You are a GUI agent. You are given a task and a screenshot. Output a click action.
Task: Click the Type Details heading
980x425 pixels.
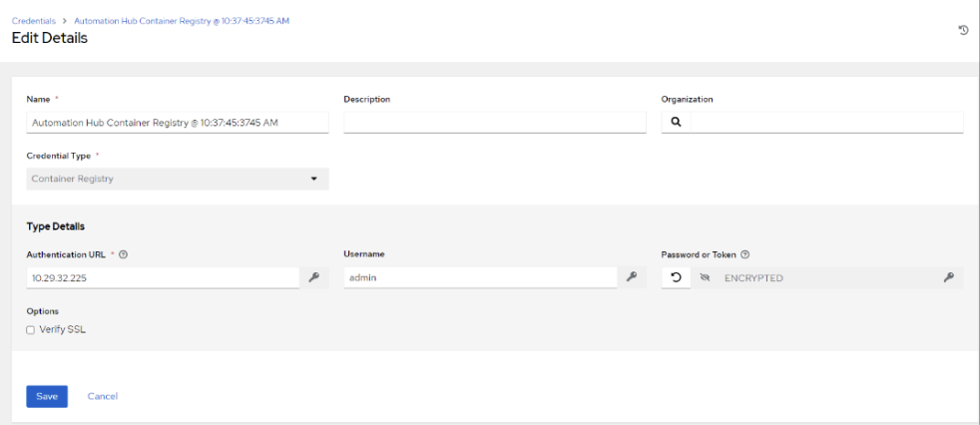(x=56, y=226)
